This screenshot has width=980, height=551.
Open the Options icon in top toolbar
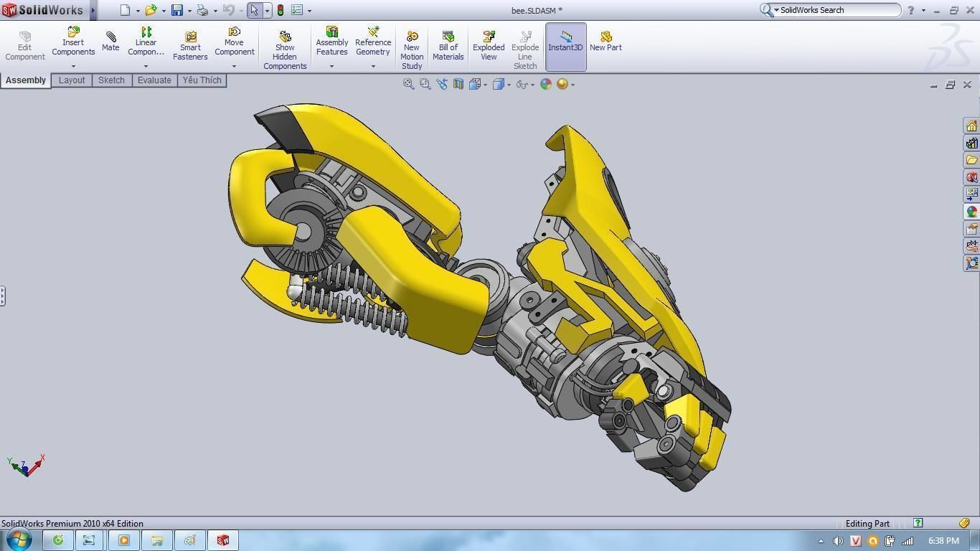[297, 10]
